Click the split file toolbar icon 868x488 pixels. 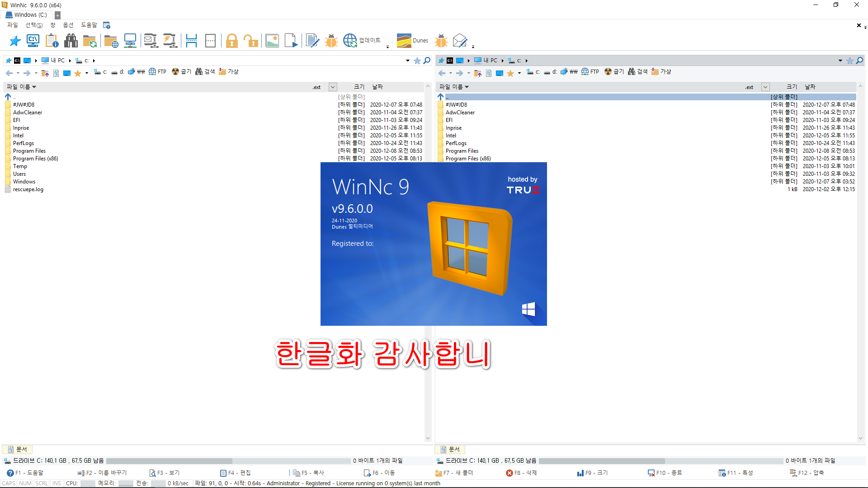tap(191, 41)
